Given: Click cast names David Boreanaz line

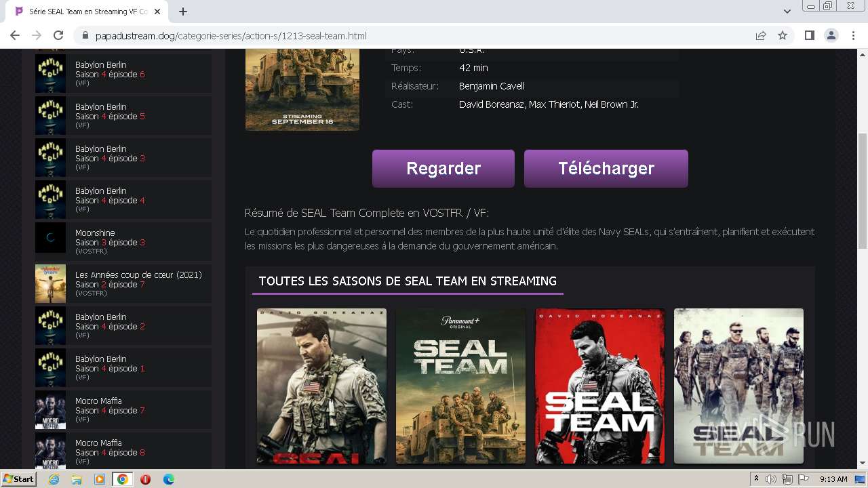Looking at the screenshot, I should [x=549, y=104].
